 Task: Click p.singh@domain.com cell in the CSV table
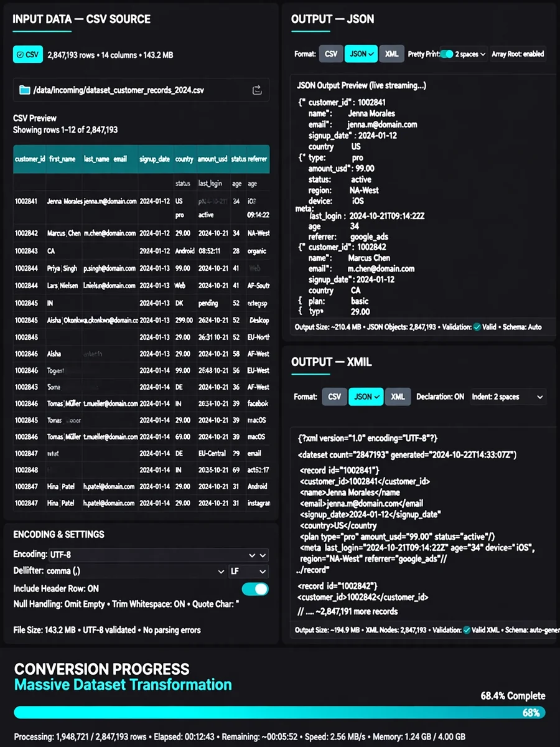(x=110, y=268)
